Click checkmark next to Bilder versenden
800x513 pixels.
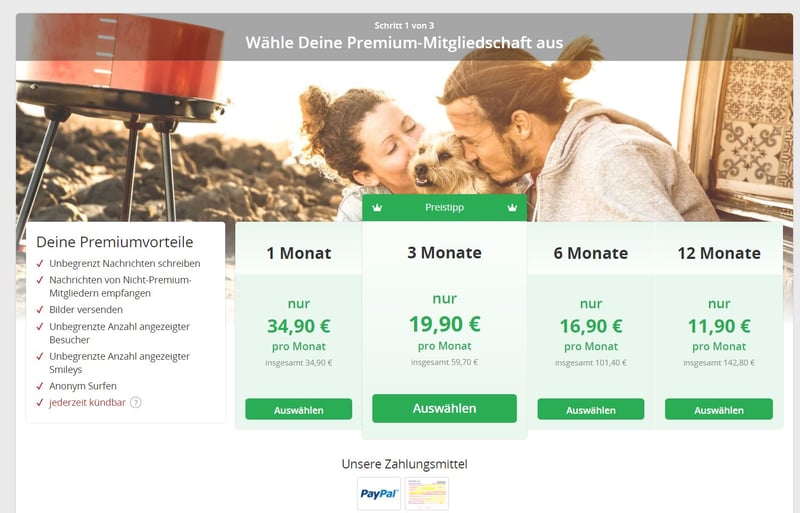click(40, 309)
